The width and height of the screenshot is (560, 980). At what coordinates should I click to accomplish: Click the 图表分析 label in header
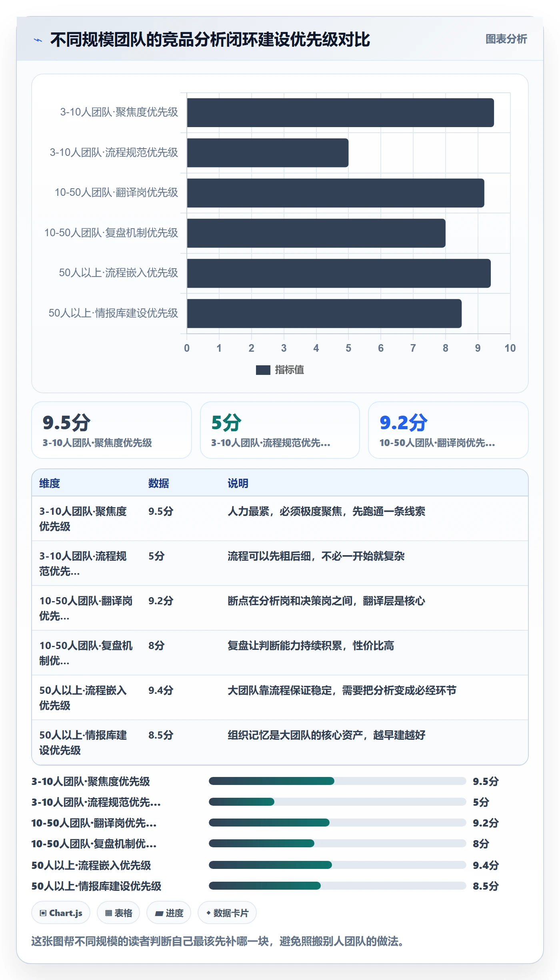506,39
